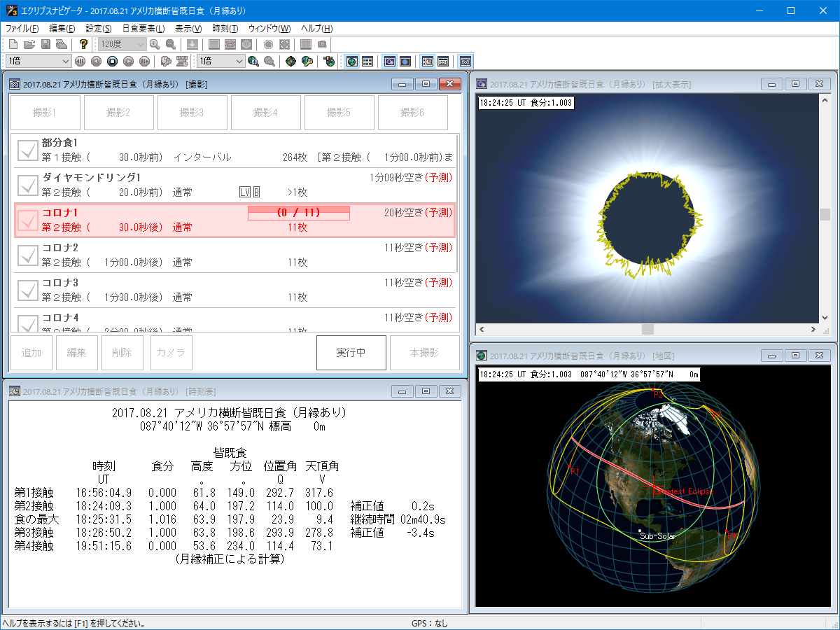Click the camera shooting window icon
840x630 pixels.
[465, 62]
